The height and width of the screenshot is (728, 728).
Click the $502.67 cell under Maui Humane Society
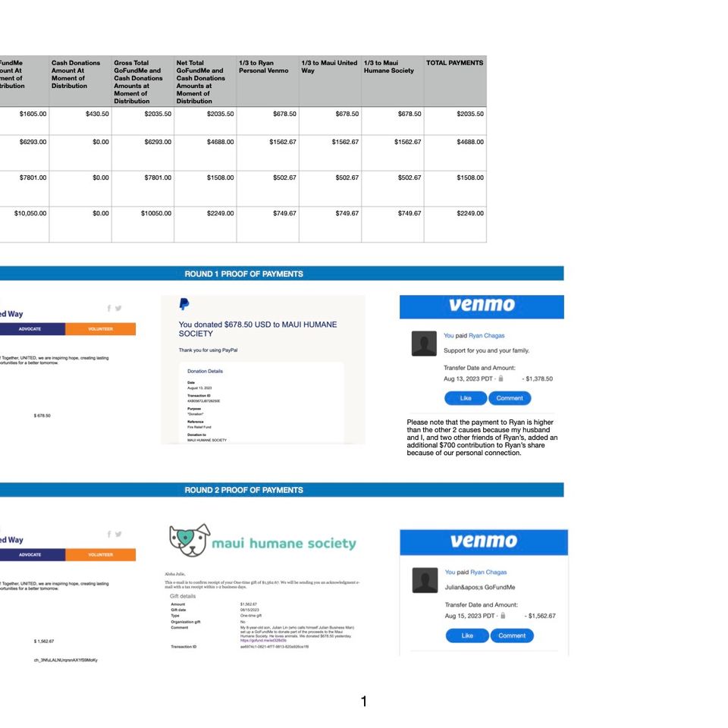(x=392, y=189)
